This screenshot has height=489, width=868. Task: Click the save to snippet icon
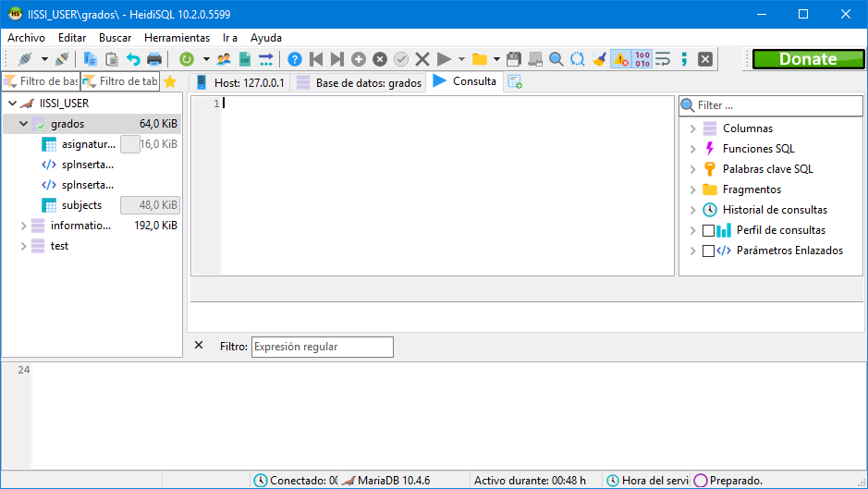click(535, 59)
